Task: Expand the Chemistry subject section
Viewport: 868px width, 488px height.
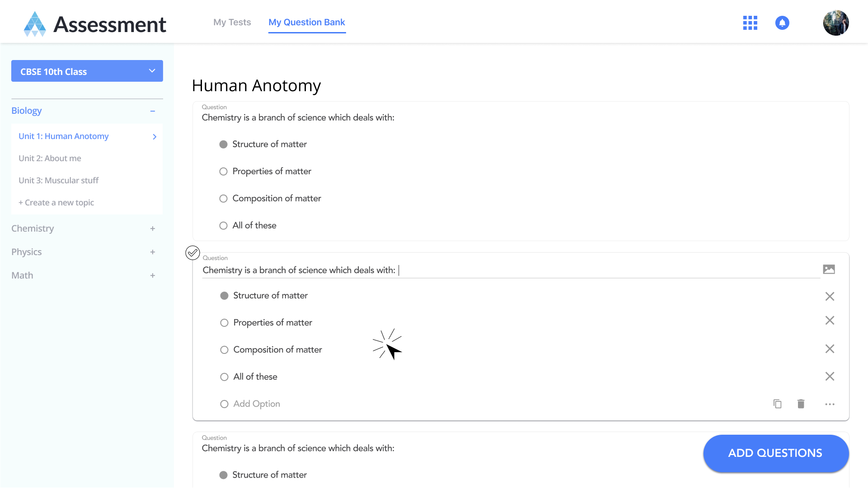Action: [x=153, y=228]
